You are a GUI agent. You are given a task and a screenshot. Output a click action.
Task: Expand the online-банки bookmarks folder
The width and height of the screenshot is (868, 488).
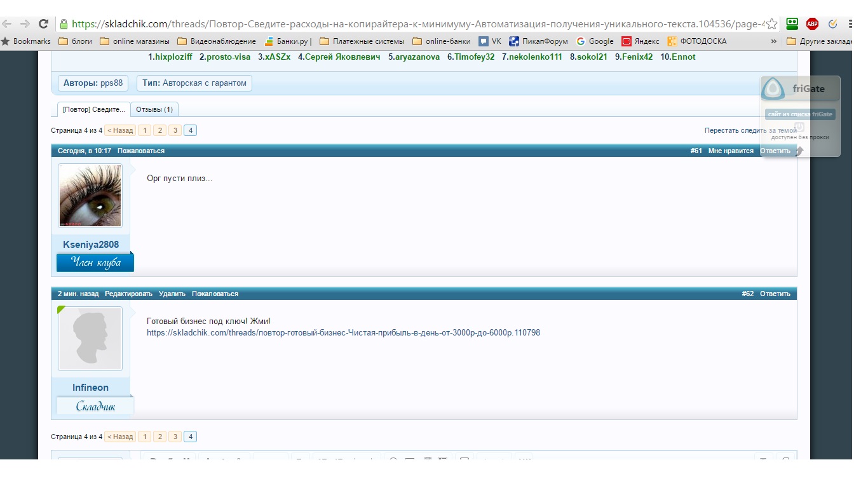[442, 41]
